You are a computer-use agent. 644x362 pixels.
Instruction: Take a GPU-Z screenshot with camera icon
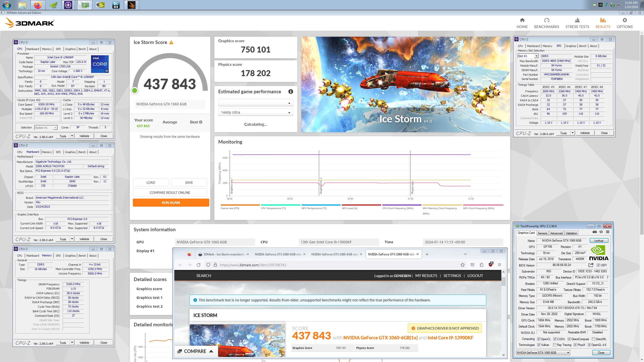point(594,232)
